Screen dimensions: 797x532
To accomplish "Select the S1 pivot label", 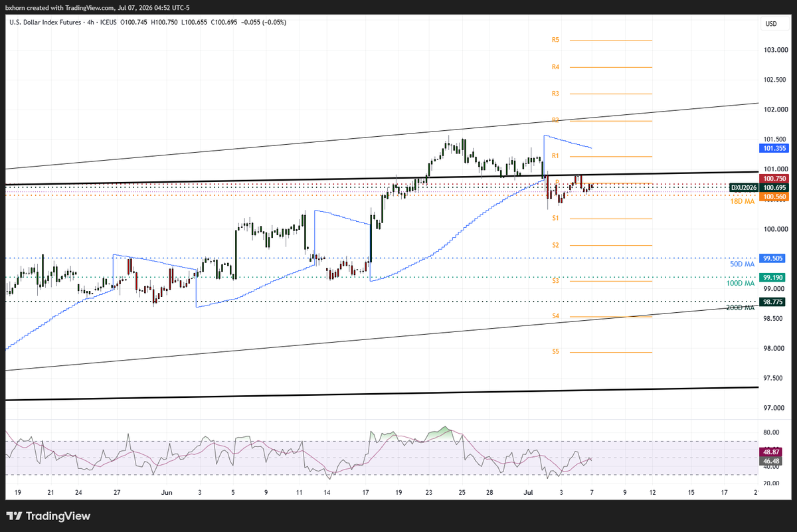I will point(555,219).
